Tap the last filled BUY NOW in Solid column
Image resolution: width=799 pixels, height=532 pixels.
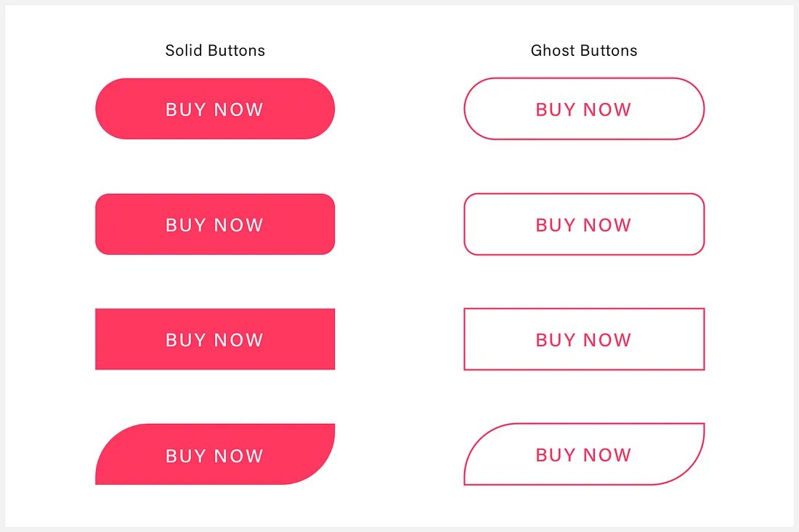coord(215,454)
